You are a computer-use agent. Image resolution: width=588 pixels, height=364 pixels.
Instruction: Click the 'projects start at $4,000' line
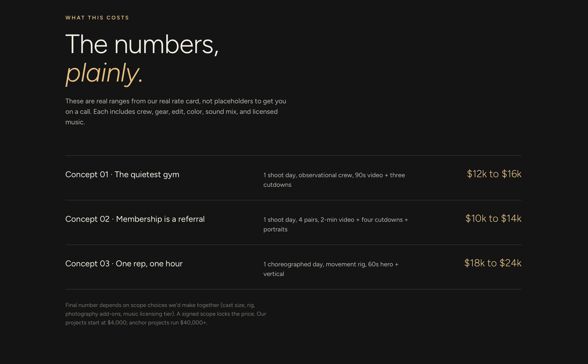pyautogui.click(x=136, y=322)
